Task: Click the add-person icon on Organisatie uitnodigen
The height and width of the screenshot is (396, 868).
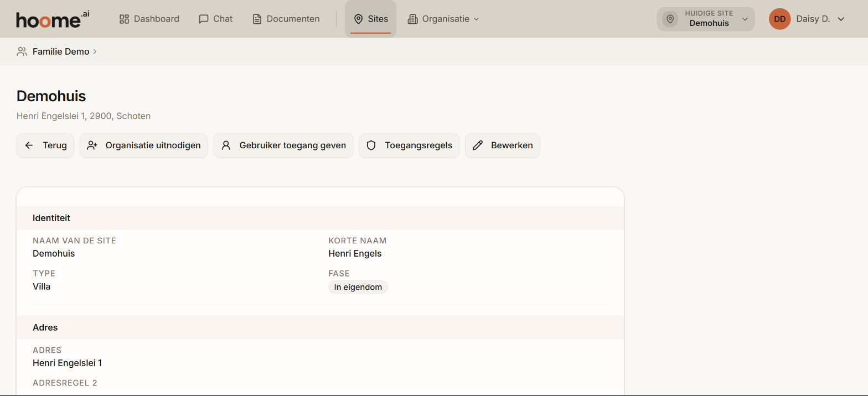Action: 92,145
